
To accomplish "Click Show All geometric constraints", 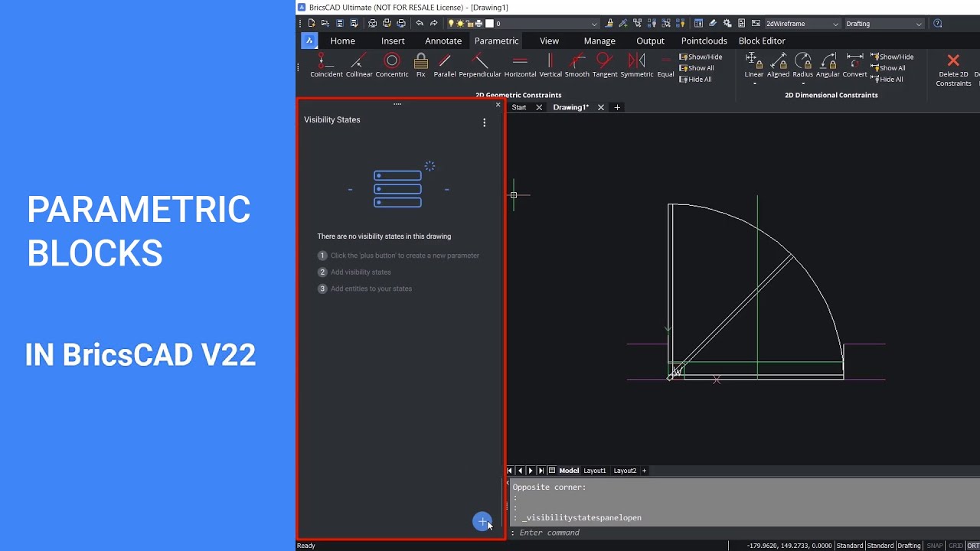I will pyautogui.click(x=697, y=68).
